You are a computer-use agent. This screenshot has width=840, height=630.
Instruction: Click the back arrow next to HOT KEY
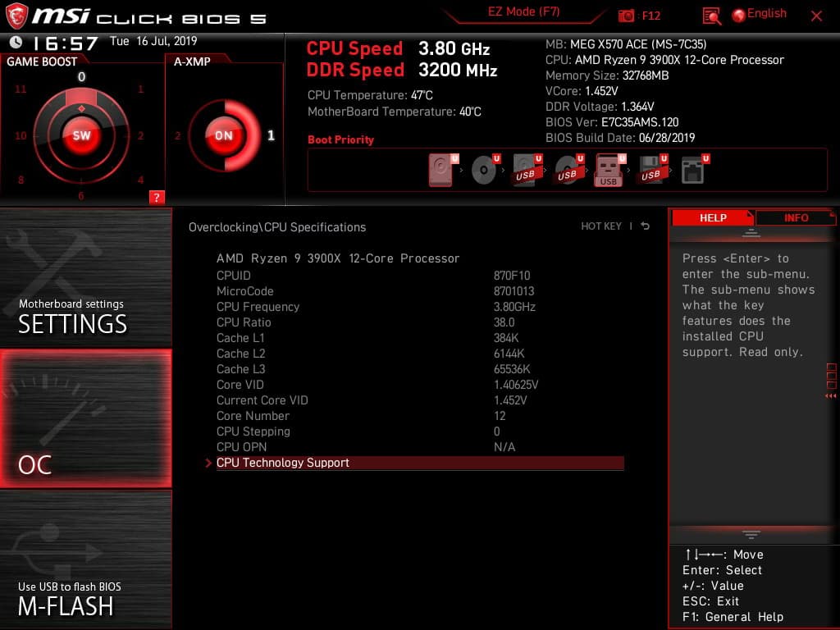pos(646,226)
